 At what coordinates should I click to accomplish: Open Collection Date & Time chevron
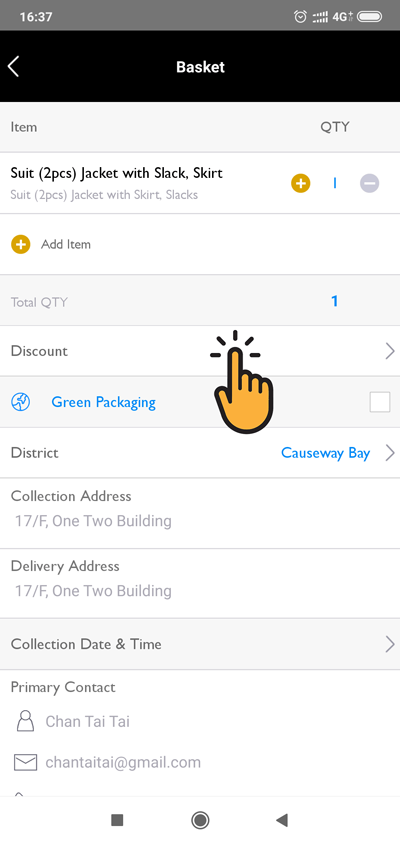pyautogui.click(x=390, y=644)
